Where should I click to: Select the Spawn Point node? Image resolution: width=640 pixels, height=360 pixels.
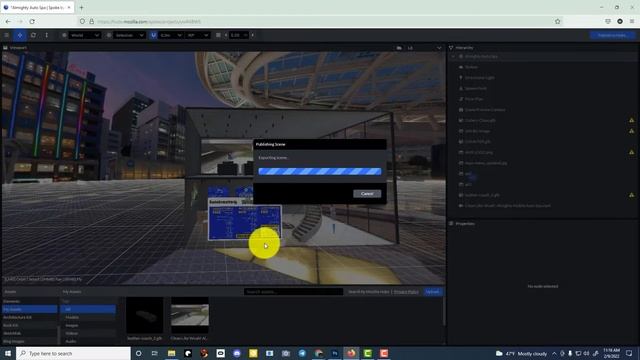(473, 88)
